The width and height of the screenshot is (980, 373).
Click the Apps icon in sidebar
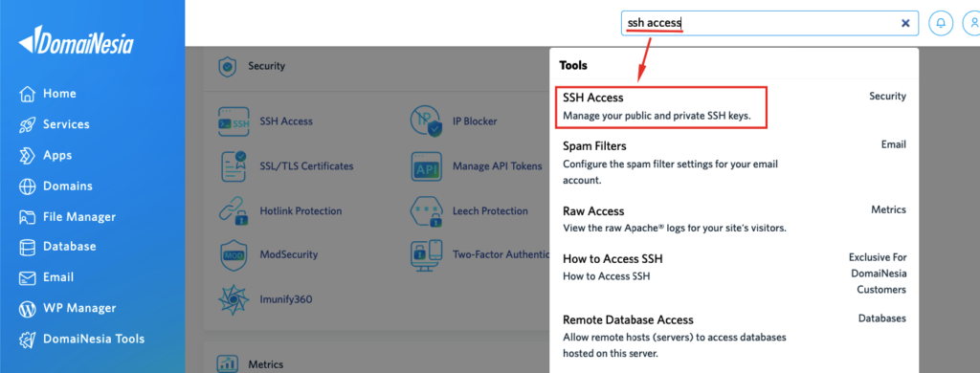pyautogui.click(x=28, y=155)
